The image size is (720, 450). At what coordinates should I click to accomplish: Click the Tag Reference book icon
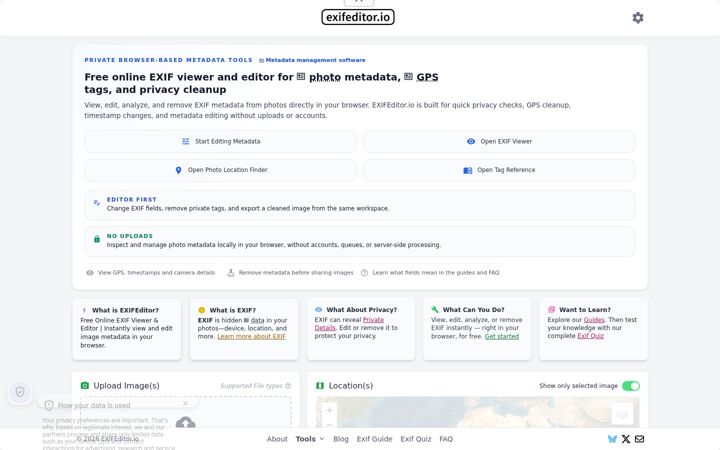click(467, 170)
